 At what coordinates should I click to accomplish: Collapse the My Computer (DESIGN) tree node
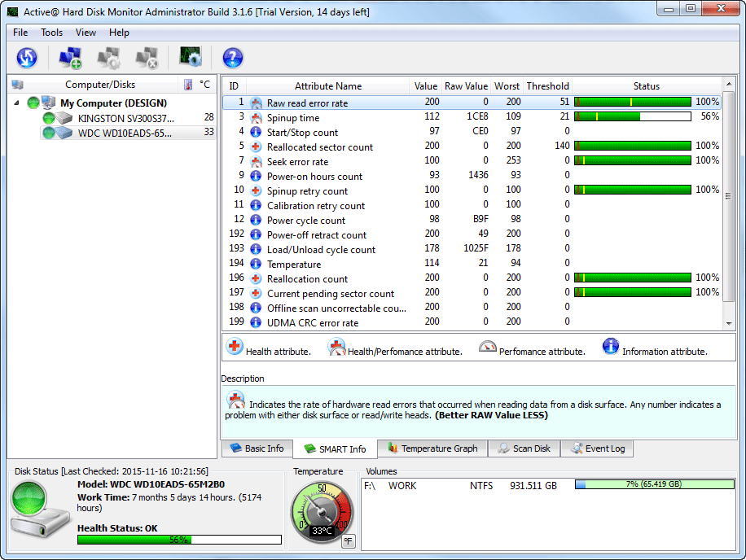17,103
